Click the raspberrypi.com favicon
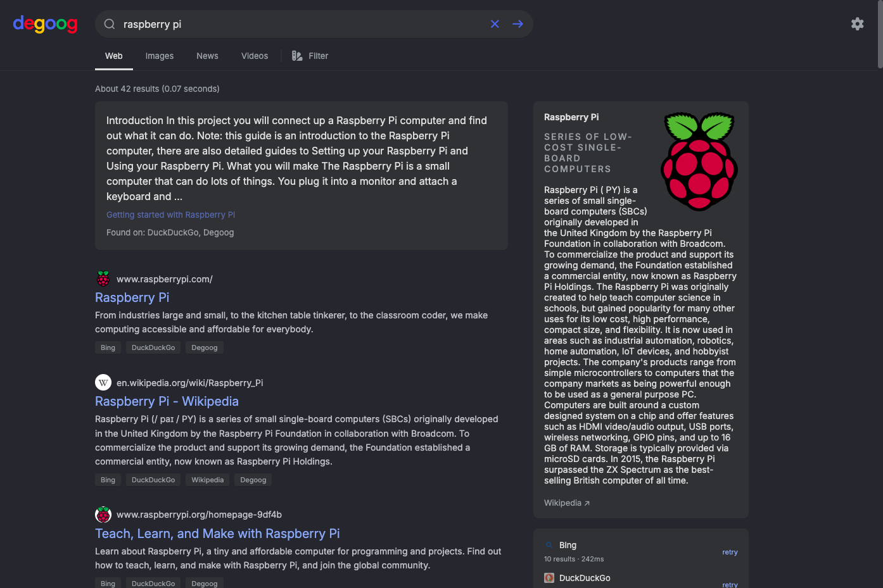The image size is (883, 588). point(103,278)
